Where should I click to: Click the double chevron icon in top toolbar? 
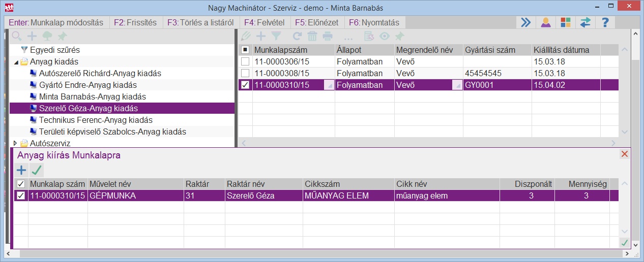[525, 22]
